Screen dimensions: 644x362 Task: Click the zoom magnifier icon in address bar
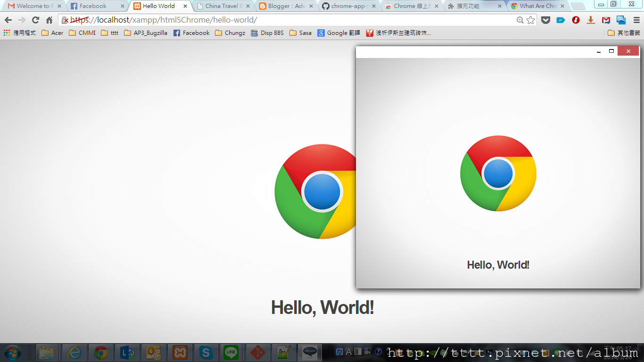pos(520,20)
